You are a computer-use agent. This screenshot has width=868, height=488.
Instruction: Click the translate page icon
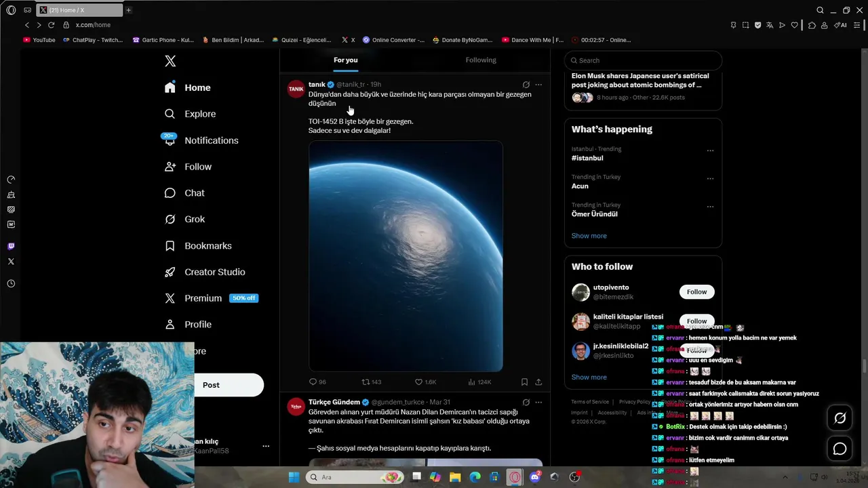pyautogui.click(x=770, y=25)
